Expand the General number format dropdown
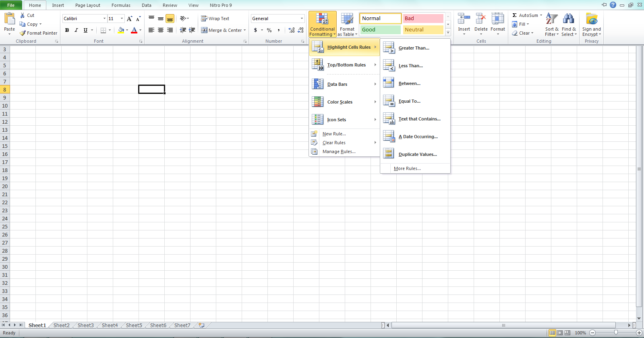Viewport: 644px width, 338px height. [302, 19]
